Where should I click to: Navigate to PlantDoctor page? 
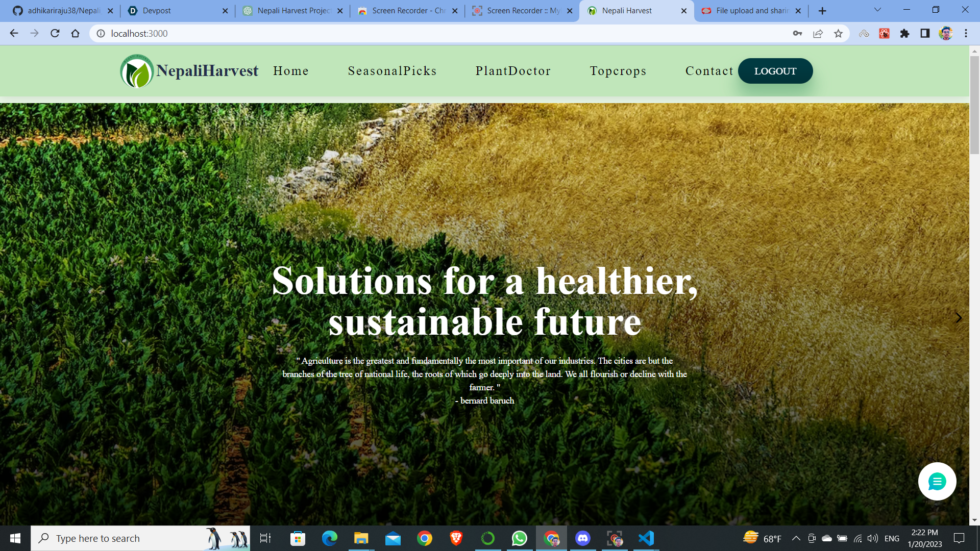[513, 71]
